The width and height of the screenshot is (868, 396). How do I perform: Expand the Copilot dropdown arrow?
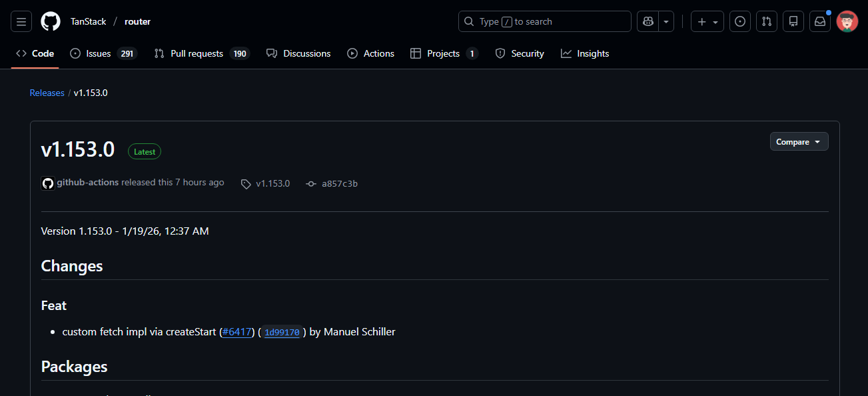click(x=666, y=21)
